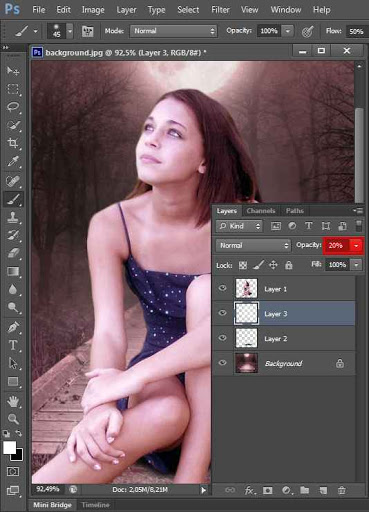Screen dimensions: 369x512
Task: Open the brush preset picker arrow
Action: [x=70, y=31]
